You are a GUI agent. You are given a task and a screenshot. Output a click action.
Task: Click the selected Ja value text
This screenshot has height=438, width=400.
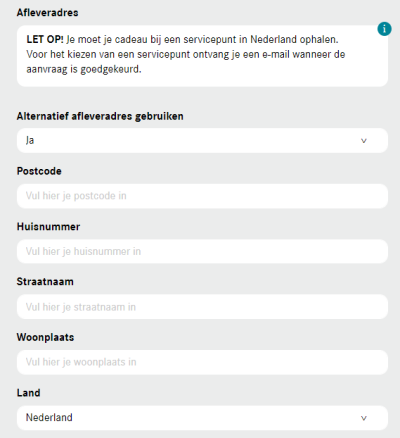pos(30,141)
